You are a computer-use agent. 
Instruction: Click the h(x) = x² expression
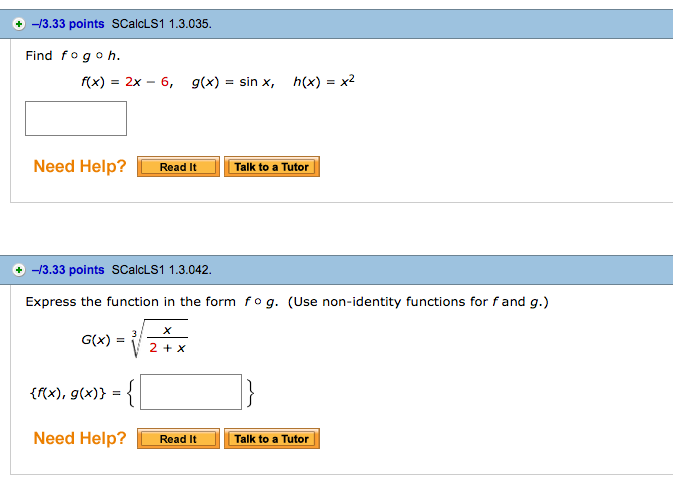[x=324, y=81]
